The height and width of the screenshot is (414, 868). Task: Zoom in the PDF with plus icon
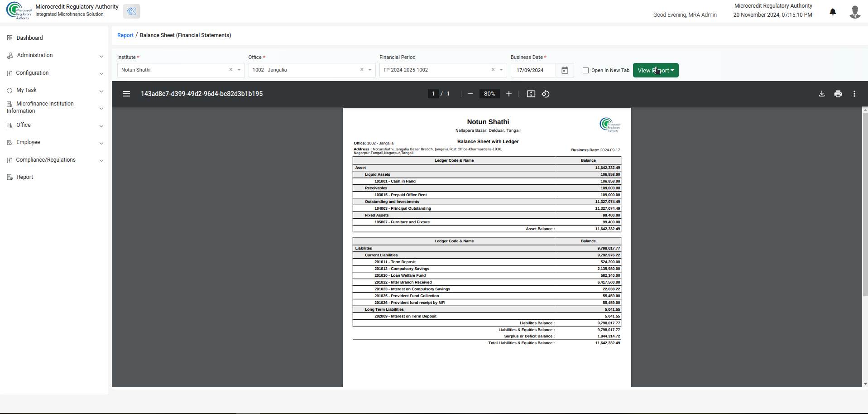click(x=509, y=94)
